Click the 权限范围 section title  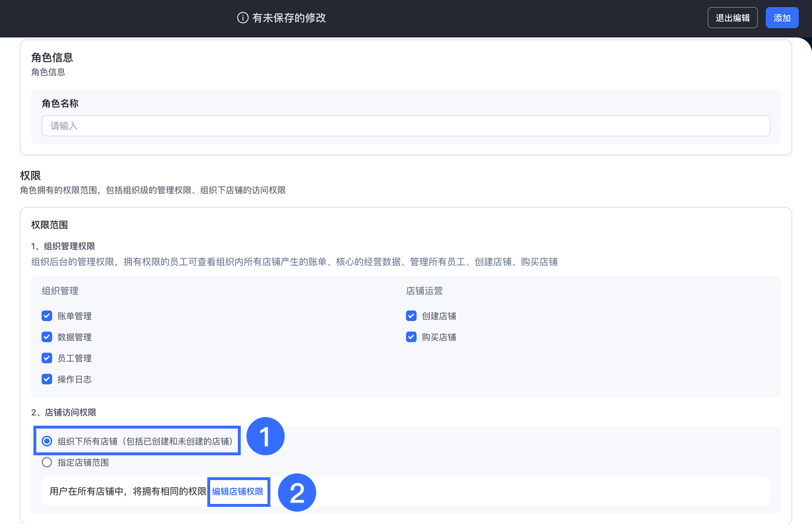click(50, 225)
